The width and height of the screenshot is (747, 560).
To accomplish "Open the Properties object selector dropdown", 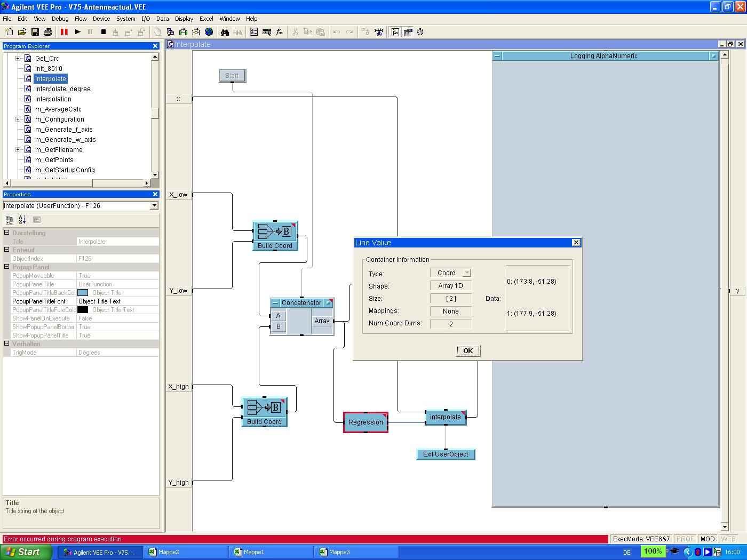I will tap(154, 206).
